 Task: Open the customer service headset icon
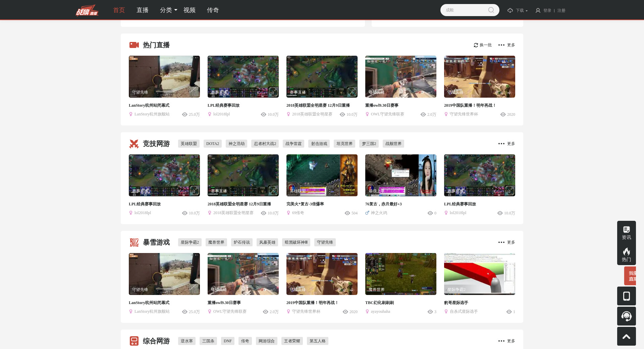(627, 316)
